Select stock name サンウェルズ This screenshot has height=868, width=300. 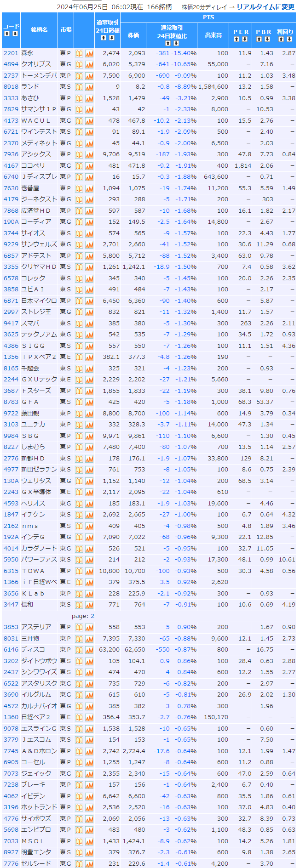pos(39,244)
